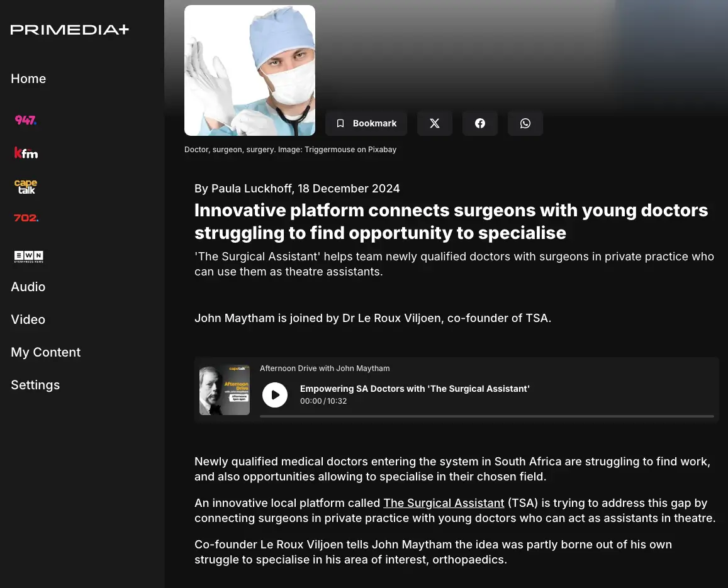Viewport: 728px width, 588px height.
Task: Open the Audio section
Action: (28, 287)
